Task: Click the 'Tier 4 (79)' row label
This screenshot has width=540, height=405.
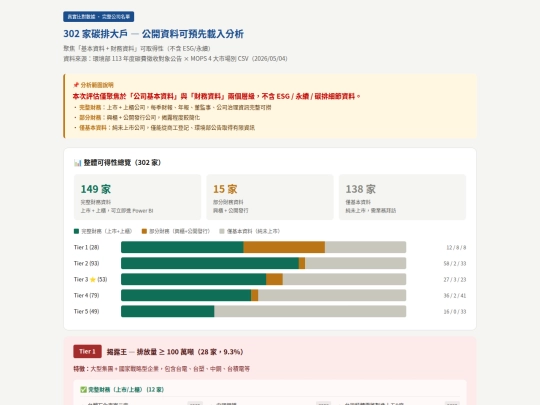Action: [x=86, y=295]
